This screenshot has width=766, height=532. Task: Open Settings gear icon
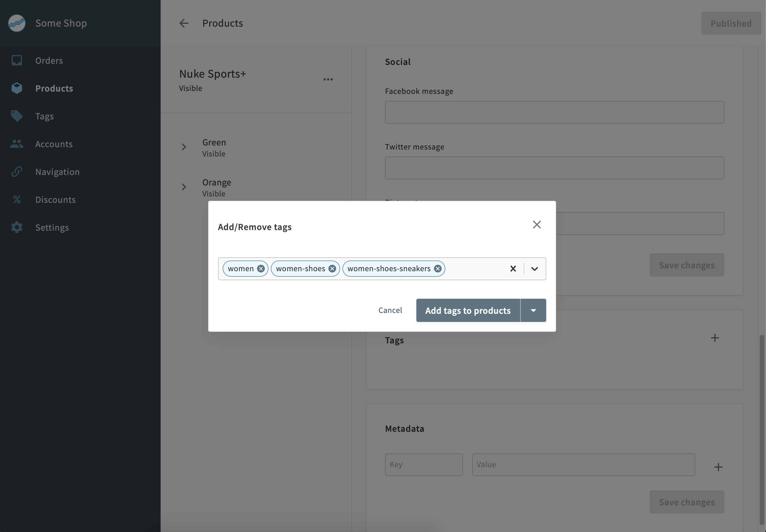pos(17,227)
